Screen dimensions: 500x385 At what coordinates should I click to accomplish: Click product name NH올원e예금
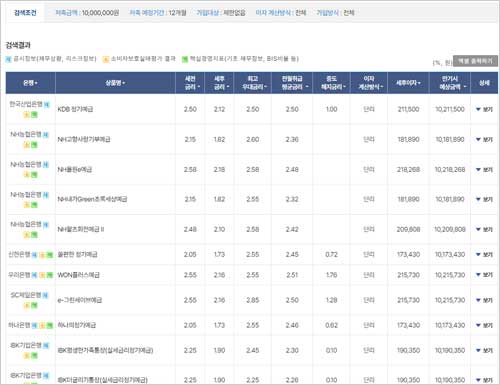coord(75,170)
